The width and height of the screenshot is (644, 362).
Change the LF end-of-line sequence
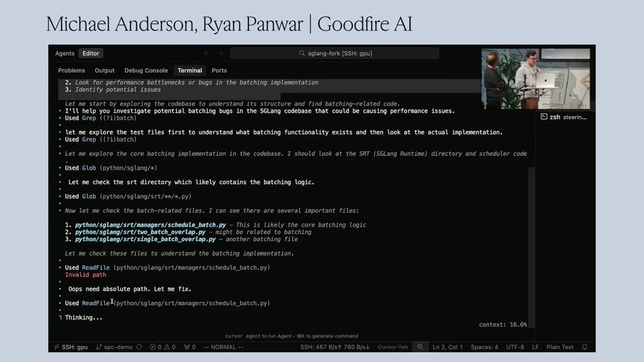[535, 347]
